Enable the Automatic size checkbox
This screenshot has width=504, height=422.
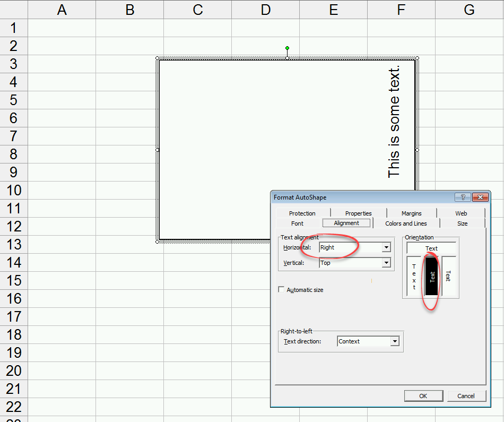click(x=281, y=289)
